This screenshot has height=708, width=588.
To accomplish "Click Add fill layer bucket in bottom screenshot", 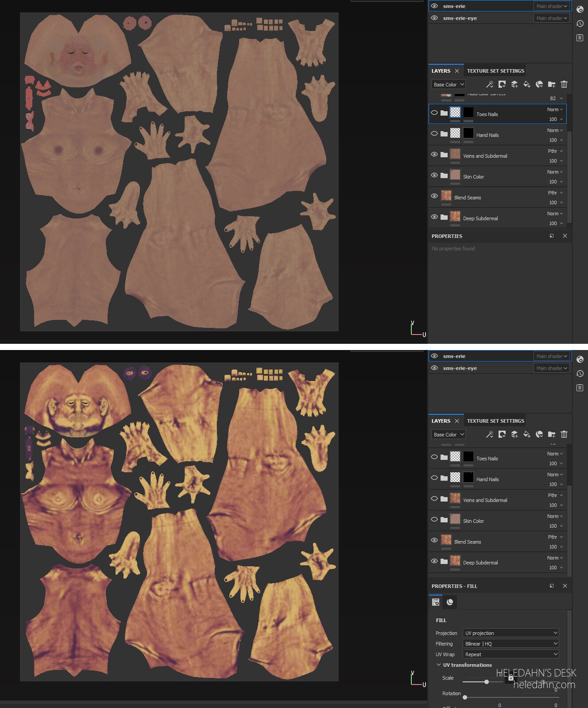I will pyautogui.click(x=526, y=434).
